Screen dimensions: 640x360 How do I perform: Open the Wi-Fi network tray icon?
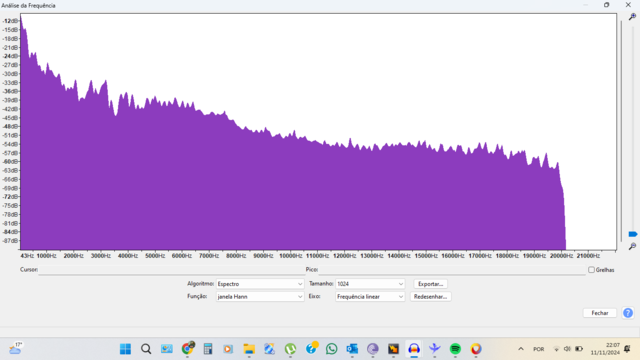pyautogui.click(x=556, y=349)
